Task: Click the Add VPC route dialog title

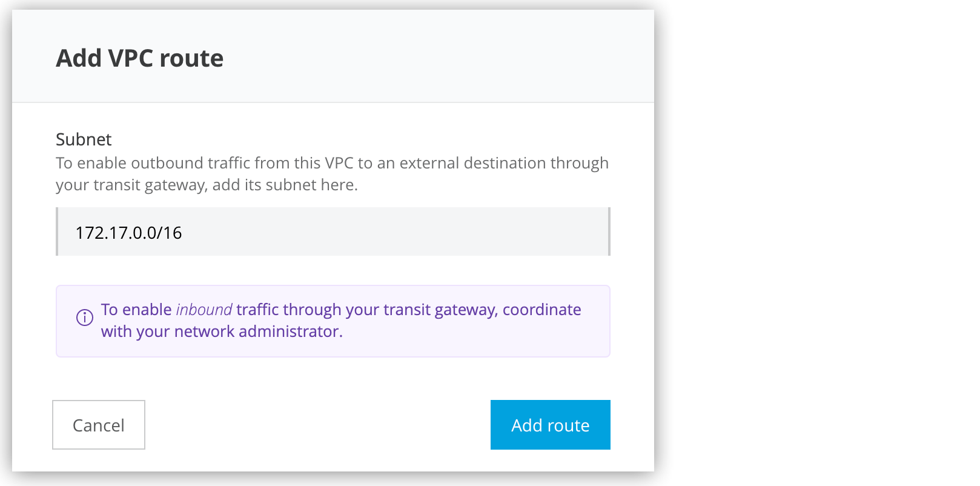Action: pos(139,58)
